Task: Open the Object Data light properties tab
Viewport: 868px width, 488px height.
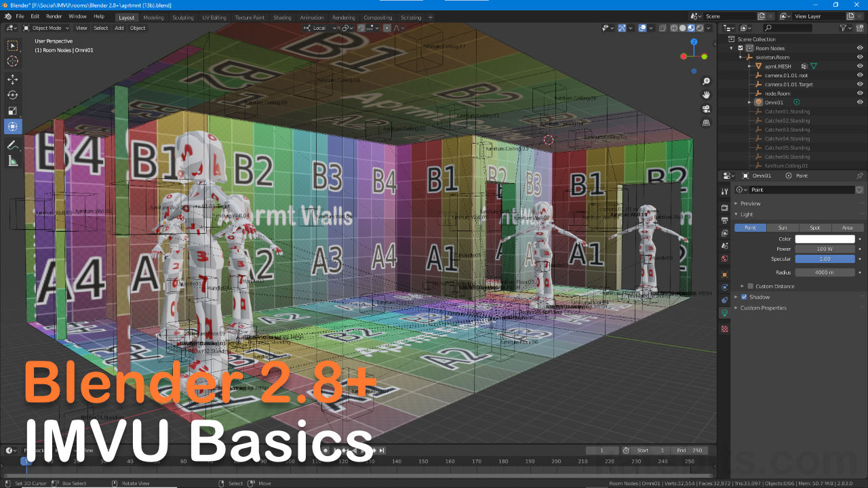Action: pyautogui.click(x=724, y=313)
